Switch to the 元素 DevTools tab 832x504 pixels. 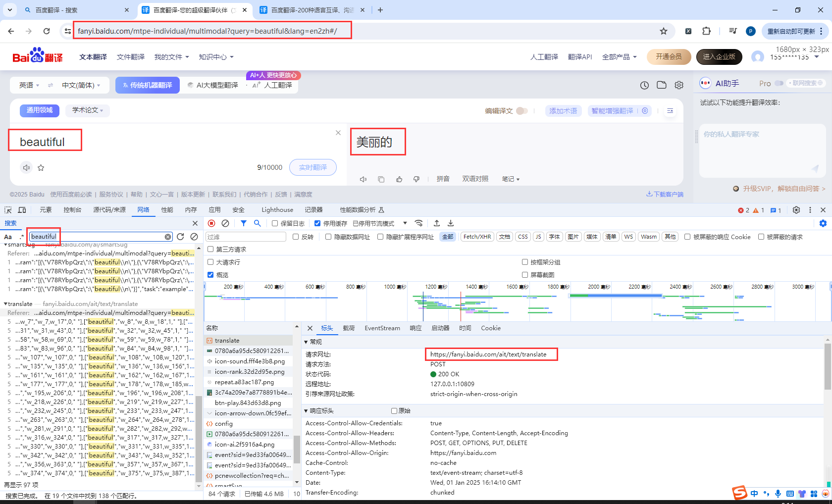tap(46, 210)
